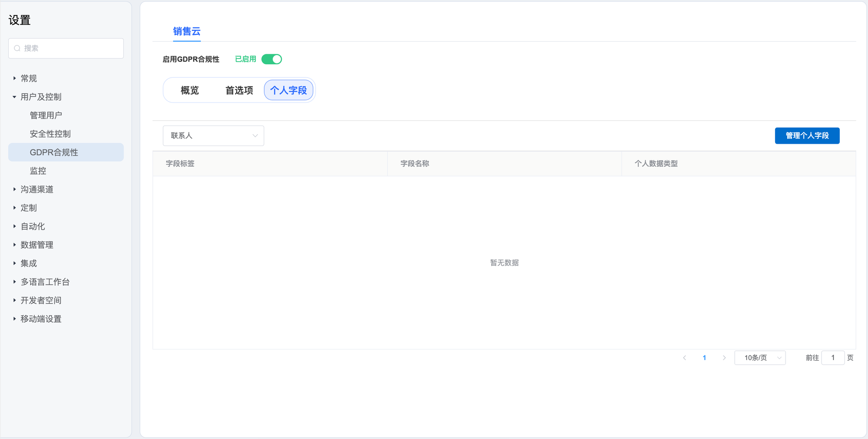The width and height of the screenshot is (868, 439).
Task: Collapse the 用户及控制 tree section
Action: (x=14, y=97)
